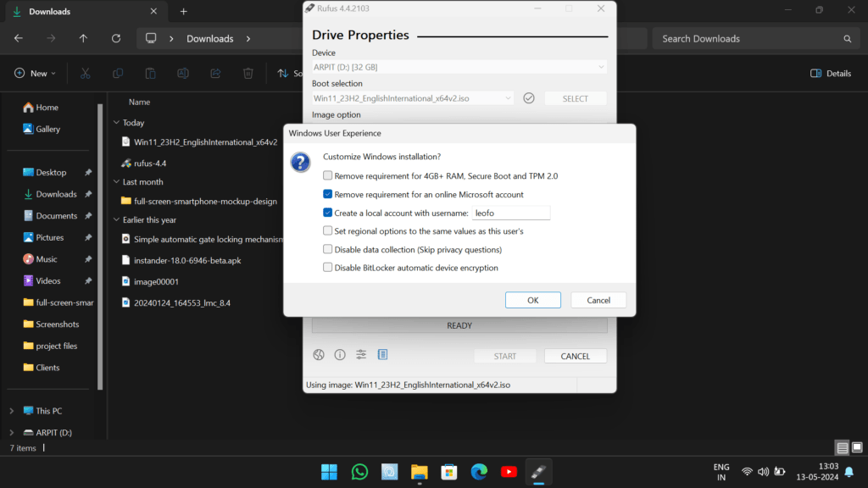Open Microsoft Edge from the taskbar
Screen dimensions: 868x488
point(479,472)
